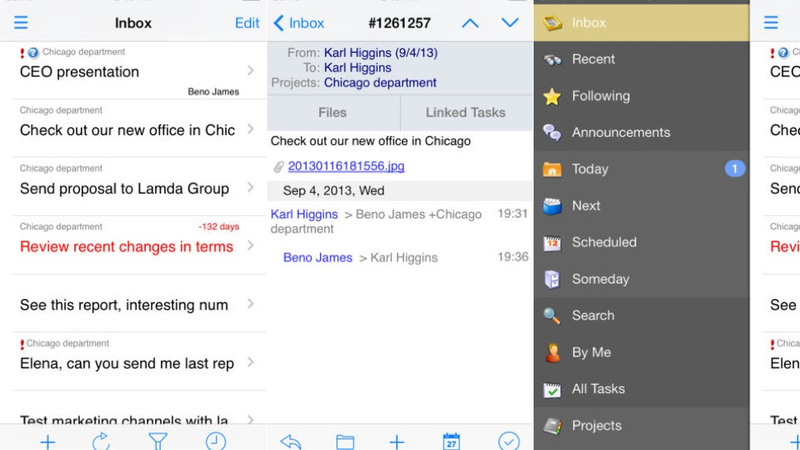Open the hamburger menu left of Inbox title
The height and width of the screenshot is (450, 800).
click(x=21, y=23)
